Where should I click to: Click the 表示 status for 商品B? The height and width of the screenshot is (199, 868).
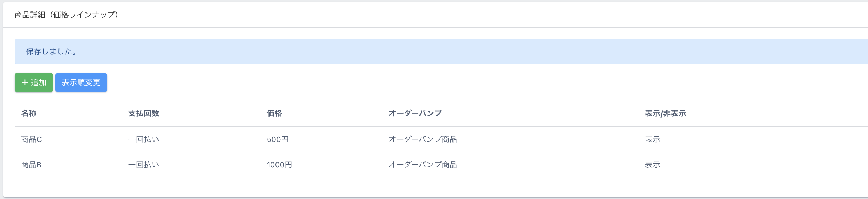tap(652, 165)
